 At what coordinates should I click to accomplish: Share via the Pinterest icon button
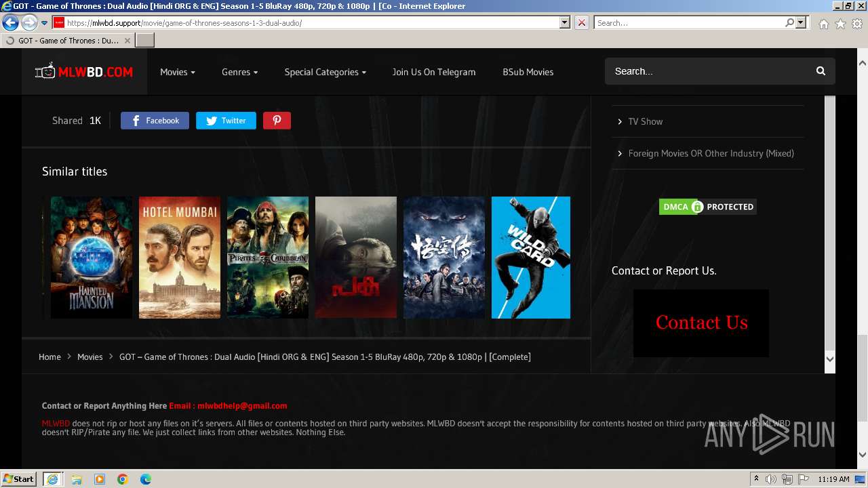coord(277,121)
